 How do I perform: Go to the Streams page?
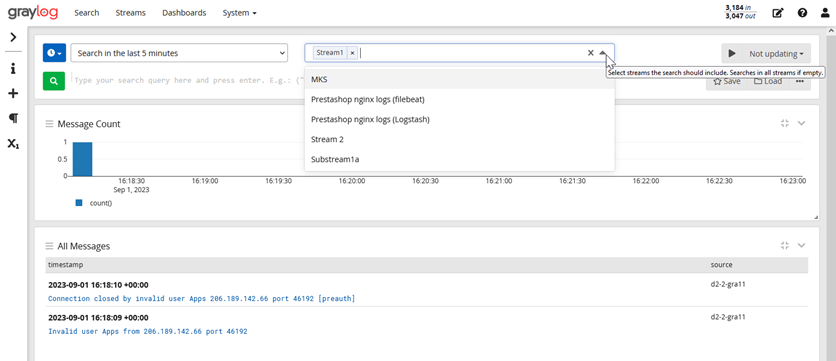pos(131,13)
